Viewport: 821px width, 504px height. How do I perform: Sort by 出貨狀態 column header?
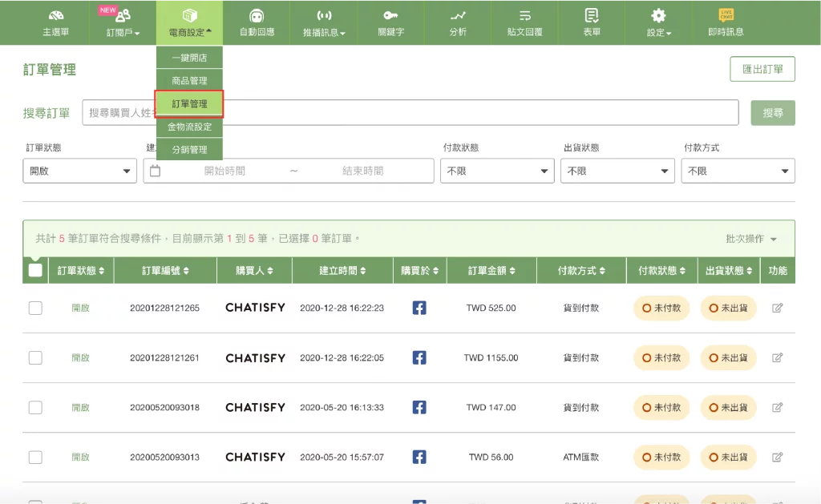coord(729,271)
